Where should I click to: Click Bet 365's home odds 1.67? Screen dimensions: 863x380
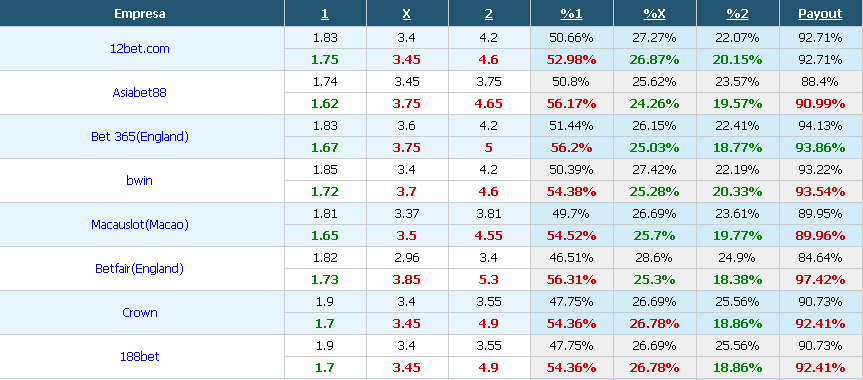(325, 148)
